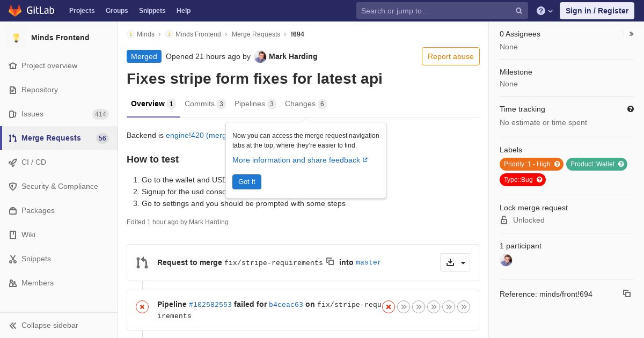Open Packages in sidebar
644x338 pixels.
[x=38, y=210]
